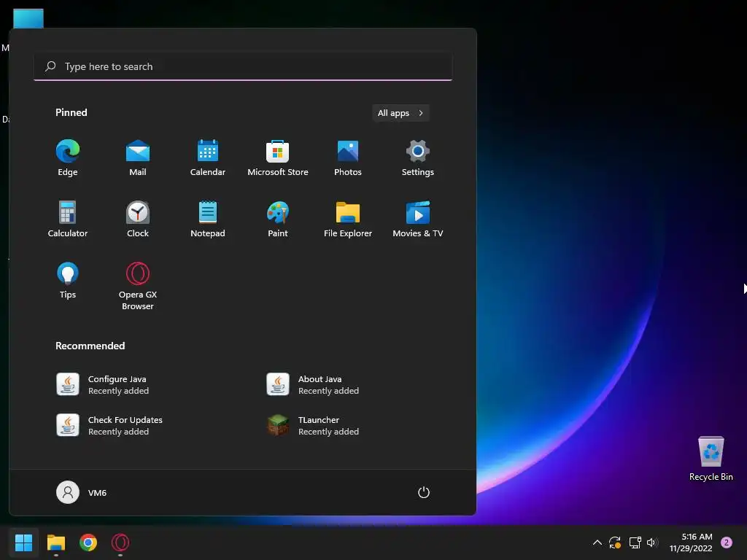Open the VM6 user account menu
This screenshot has height=560, width=747.
coord(82,492)
